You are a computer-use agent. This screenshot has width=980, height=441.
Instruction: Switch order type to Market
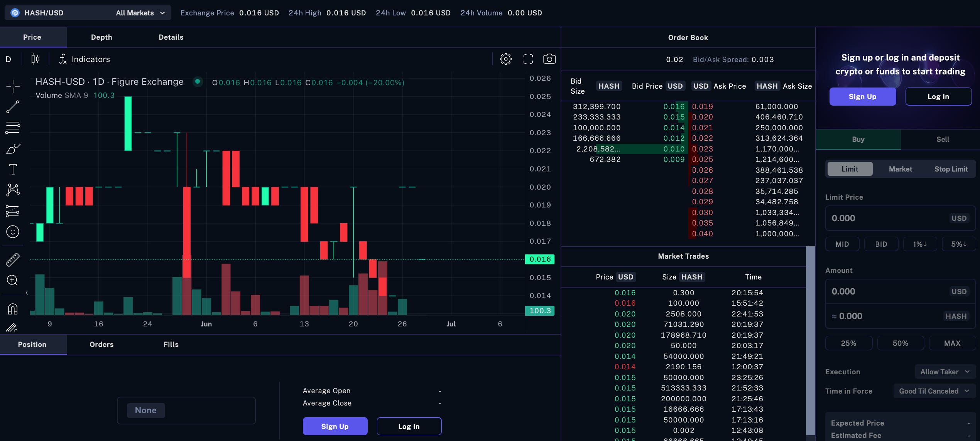pyautogui.click(x=900, y=169)
